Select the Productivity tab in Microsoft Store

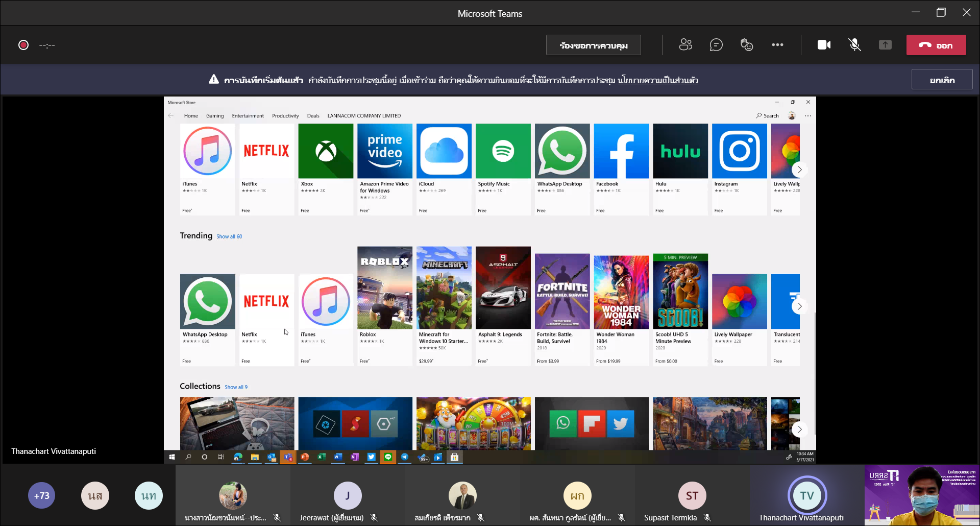pyautogui.click(x=285, y=116)
